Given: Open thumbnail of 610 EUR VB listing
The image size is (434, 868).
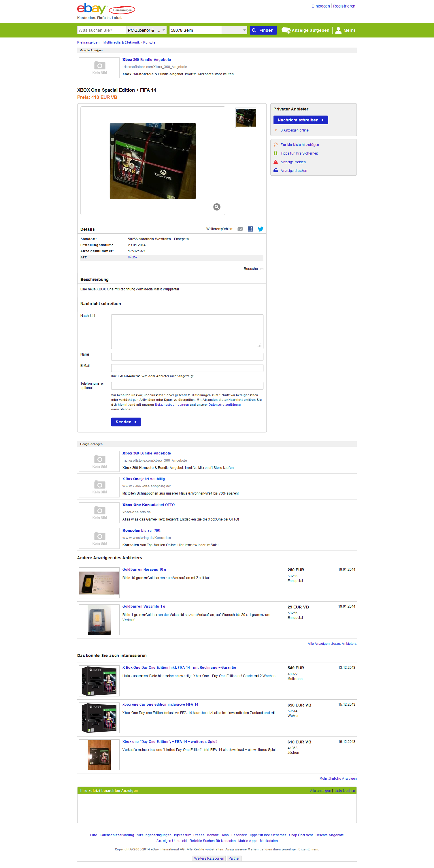Looking at the screenshot, I should 99,755.
